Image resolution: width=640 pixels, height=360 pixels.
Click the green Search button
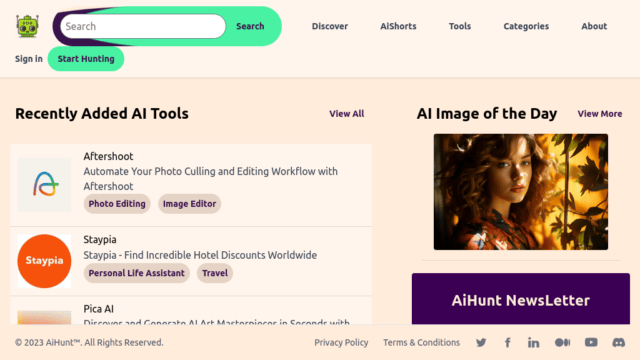(250, 26)
